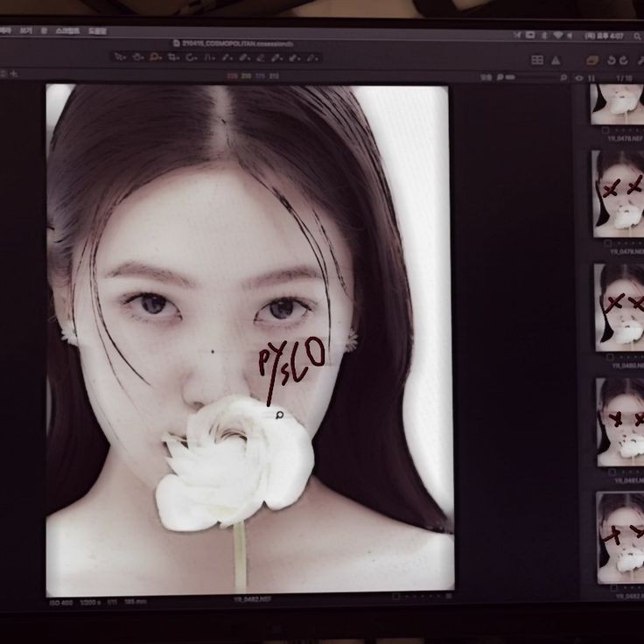Select the Keystone cursor tool
Viewport: 644px width, 644px height.
pos(209,58)
